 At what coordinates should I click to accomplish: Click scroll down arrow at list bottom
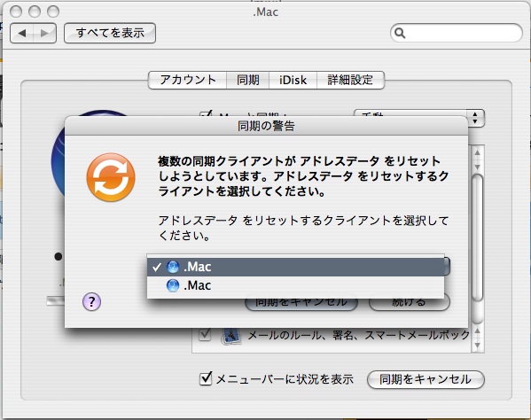click(x=477, y=346)
